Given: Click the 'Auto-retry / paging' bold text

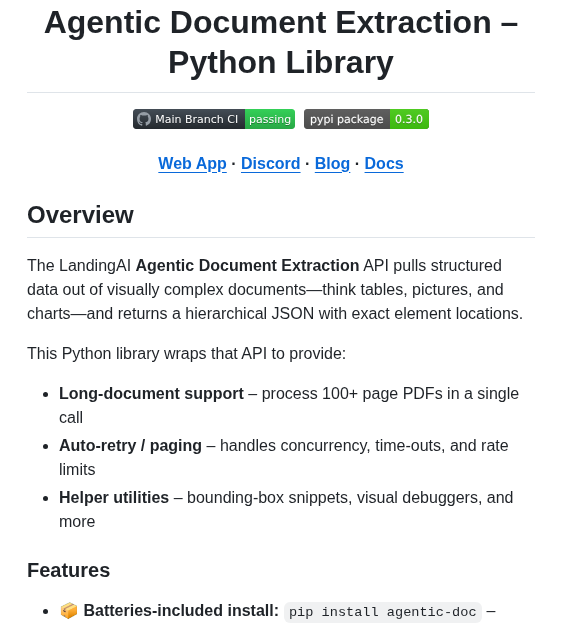Looking at the screenshot, I should pos(130,446).
